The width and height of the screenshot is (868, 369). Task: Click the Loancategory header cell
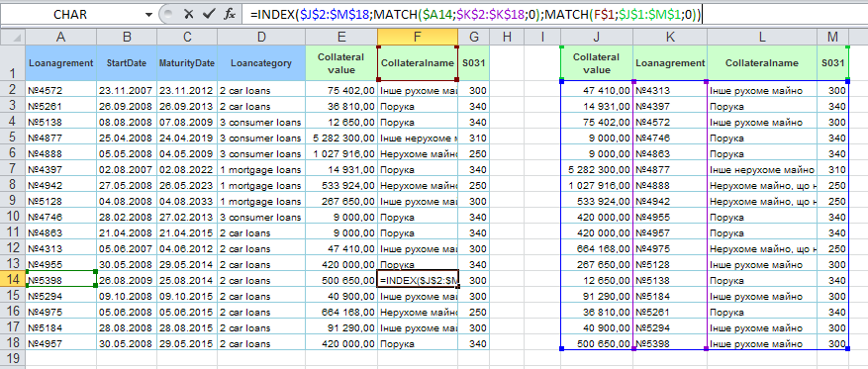coord(261,63)
